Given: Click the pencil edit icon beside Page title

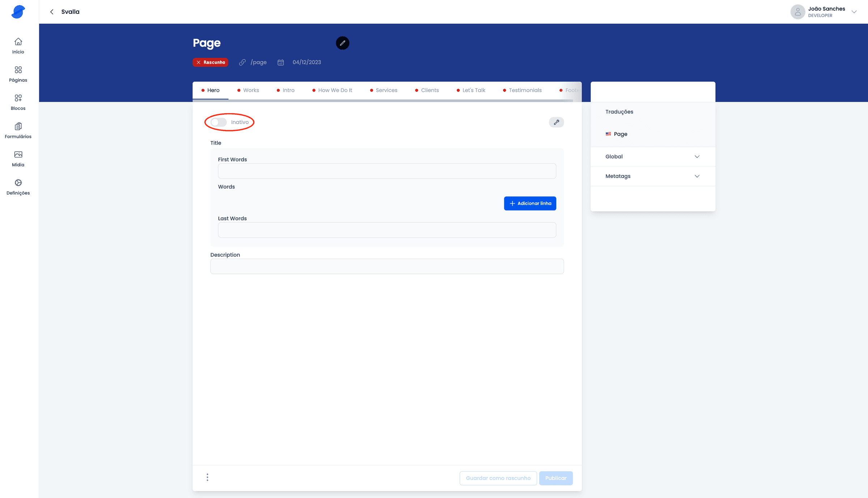Looking at the screenshot, I should tap(342, 43).
